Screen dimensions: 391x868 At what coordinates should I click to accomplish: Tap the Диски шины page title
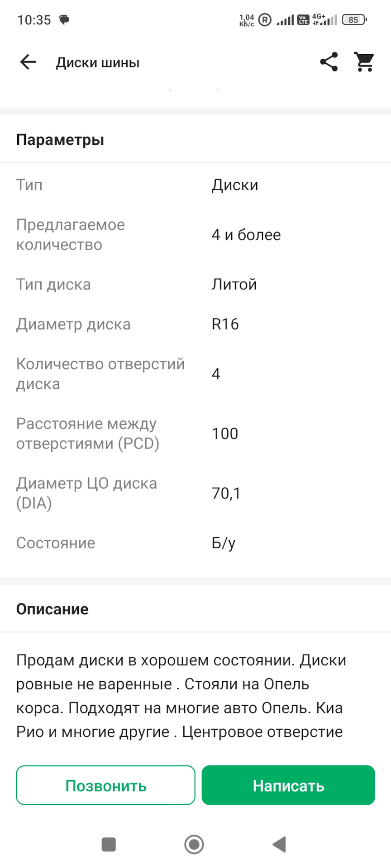(98, 62)
